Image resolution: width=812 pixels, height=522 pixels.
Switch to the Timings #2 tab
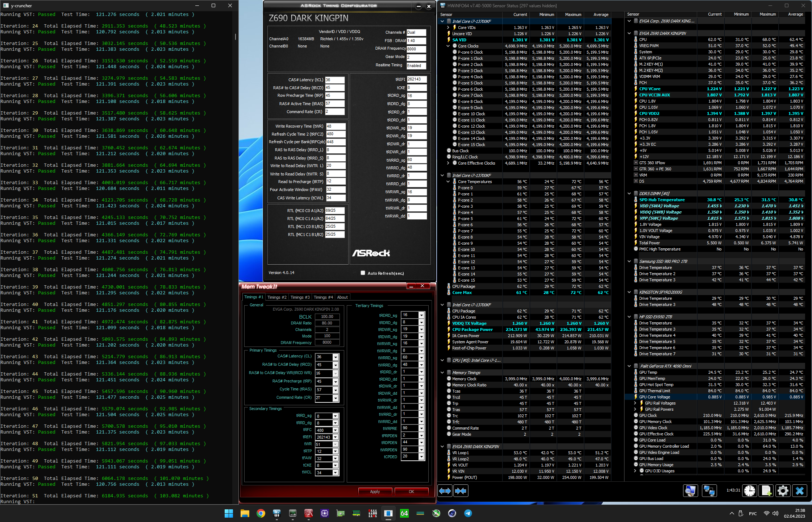click(276, 297)
